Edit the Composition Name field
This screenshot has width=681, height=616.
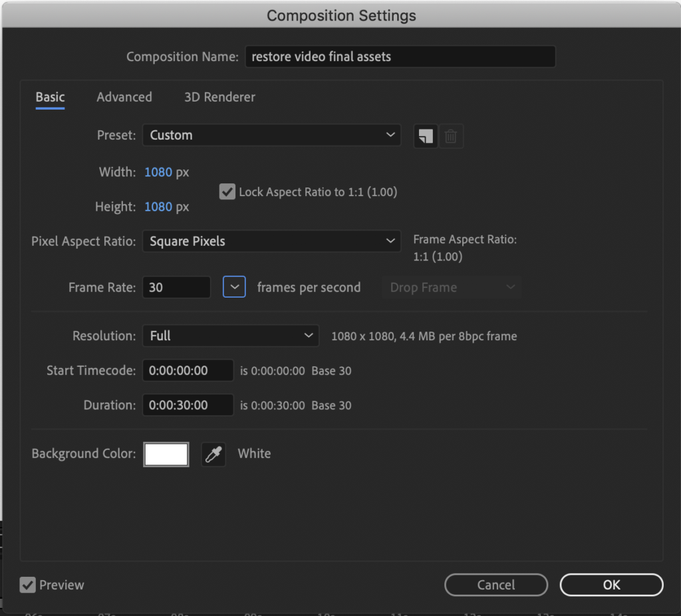[400, 56]
